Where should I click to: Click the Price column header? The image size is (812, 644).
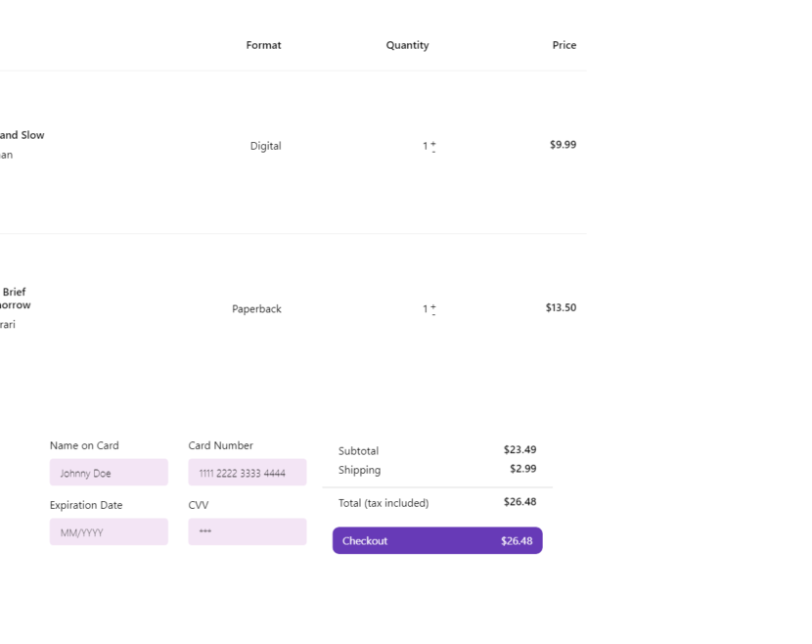[564, 45]
